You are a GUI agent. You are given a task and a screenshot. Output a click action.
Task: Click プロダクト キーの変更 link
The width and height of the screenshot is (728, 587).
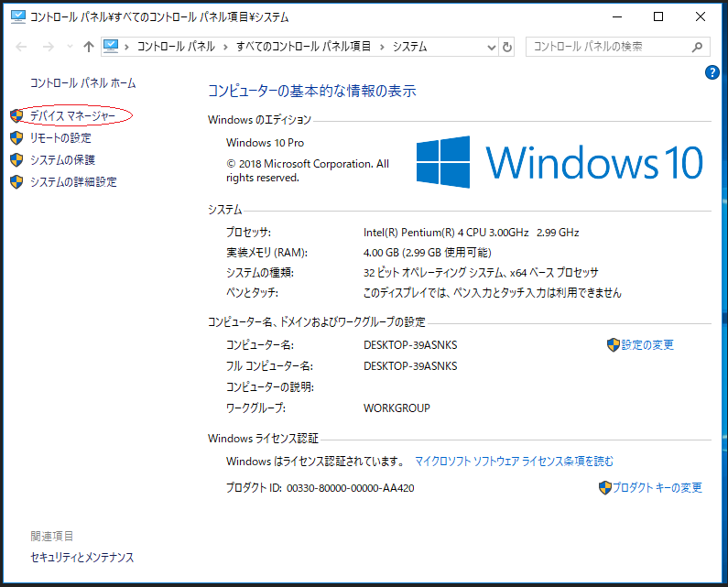[x=657, y=487]
